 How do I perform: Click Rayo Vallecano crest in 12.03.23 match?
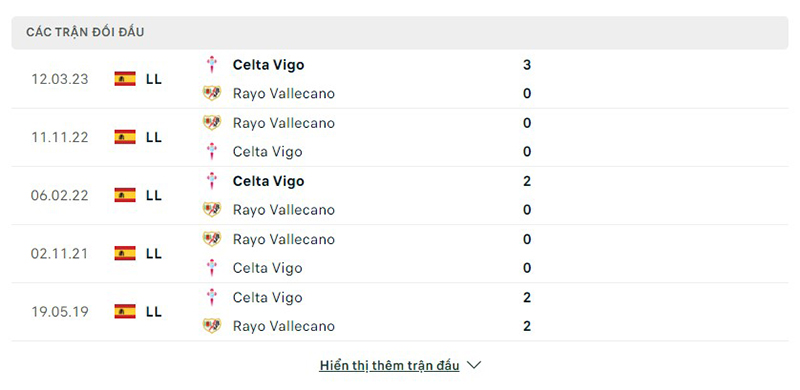(211, 93)
